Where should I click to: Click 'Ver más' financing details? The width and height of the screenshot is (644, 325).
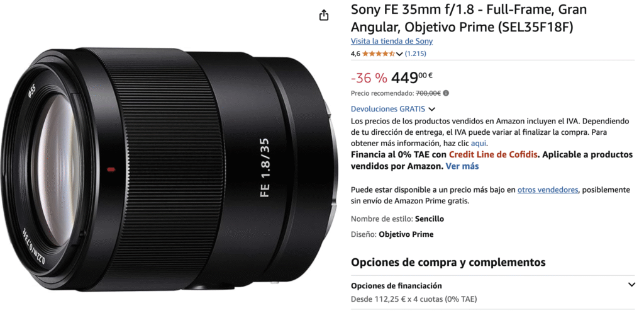pyautogui.click(x=462, y=166)
